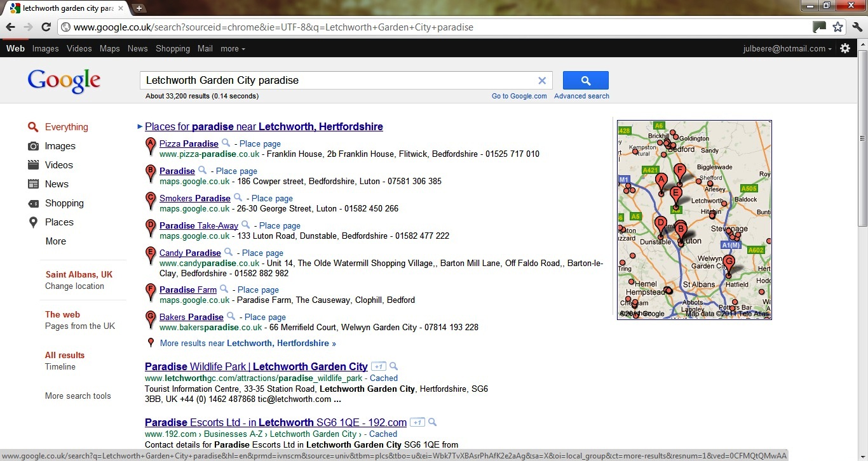Click the local results map thumbnail
This screenshot has width=868, height=461.
coord(695,220)
